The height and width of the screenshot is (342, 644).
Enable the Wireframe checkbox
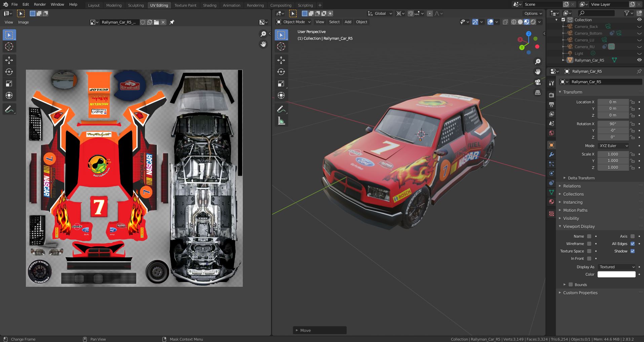[589, 244]
